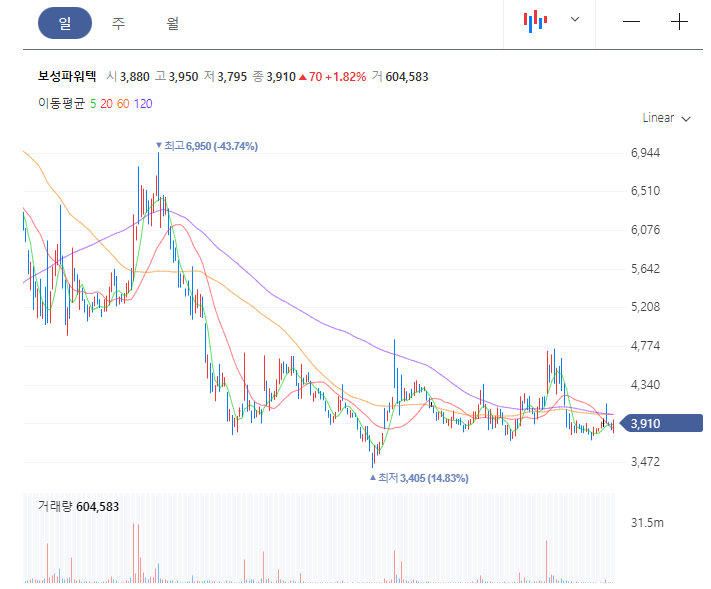Click the candlestick chart type icon

(x=535, y=21)
